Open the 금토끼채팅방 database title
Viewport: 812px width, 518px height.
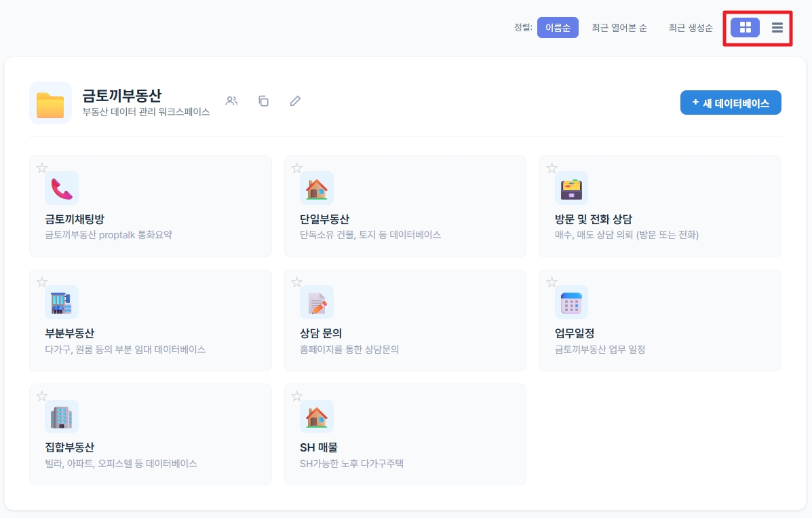coord(75,219)
